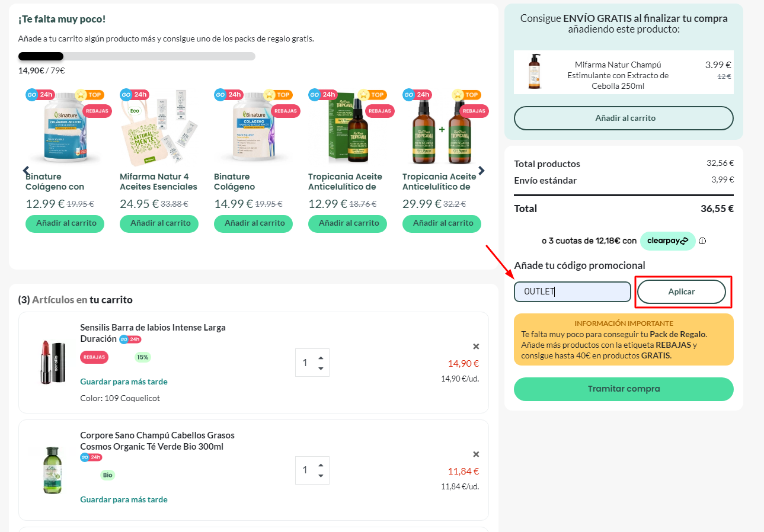Click Sensilis quantity input field
The image size is (764, 532).
pyautogui.click(x=305, y=363)
